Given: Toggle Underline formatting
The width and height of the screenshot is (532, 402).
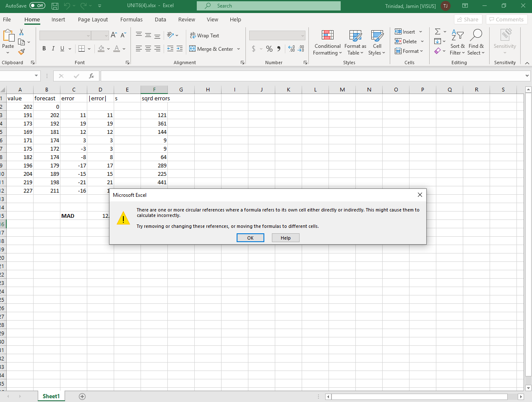Looking at the screenshot, I should 63,49.
